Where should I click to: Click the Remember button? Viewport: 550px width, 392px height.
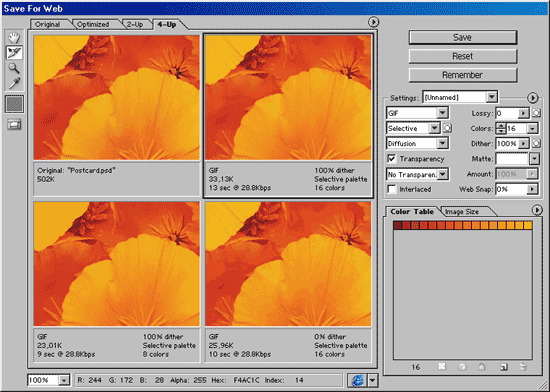(463, 75)
